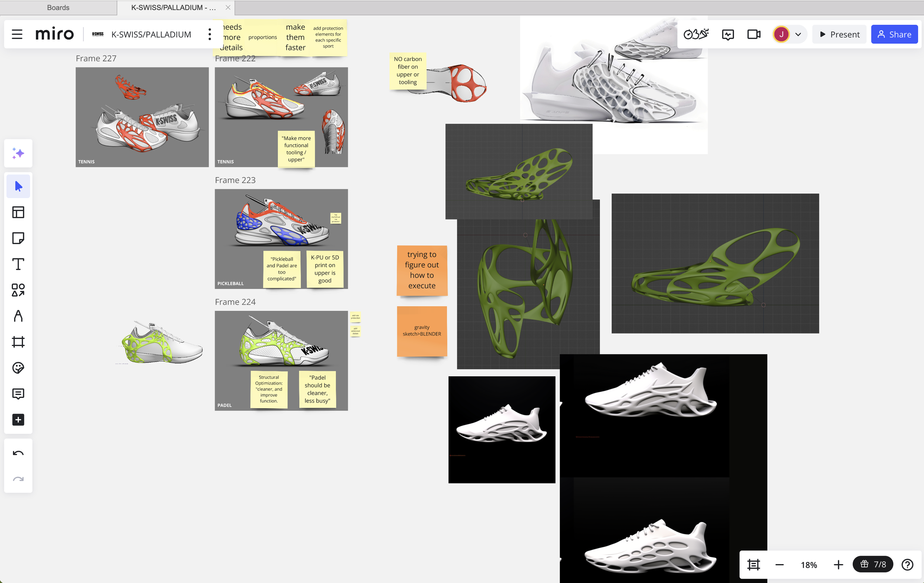Select the 'add protection elements' sticky note
924x583 pixels.
point(328,37)
